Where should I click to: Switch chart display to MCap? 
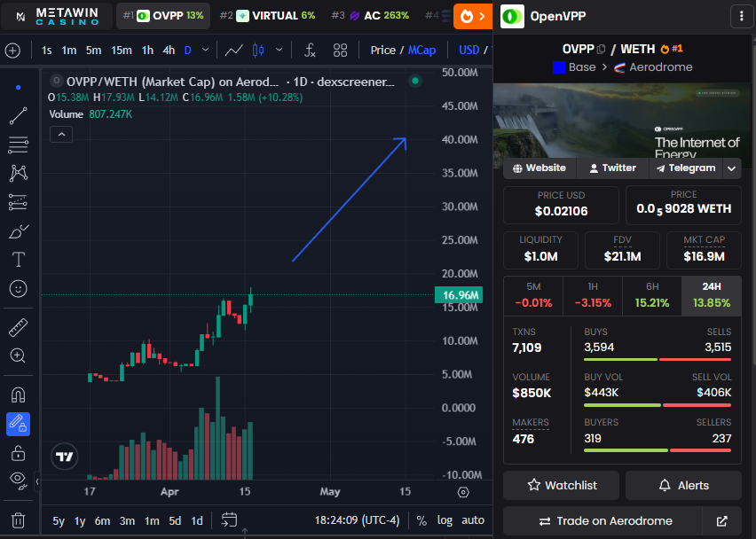421,51
